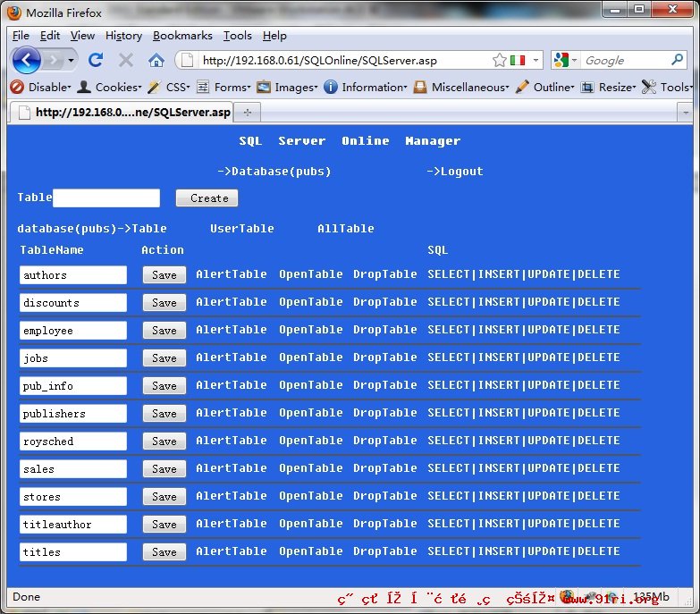The width and height of the screenshot is (700, 614).
Task: Open the Google search engine selector
Action: 566,60
